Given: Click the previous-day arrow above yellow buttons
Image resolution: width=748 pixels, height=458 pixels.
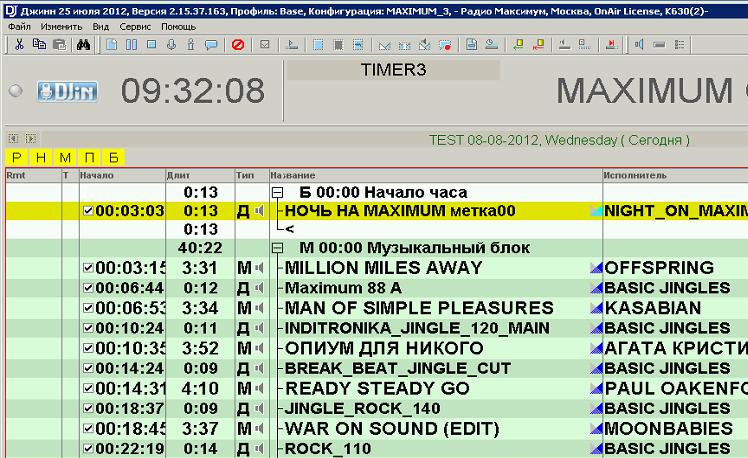Looking at the screenshot, I should point(13,138).
